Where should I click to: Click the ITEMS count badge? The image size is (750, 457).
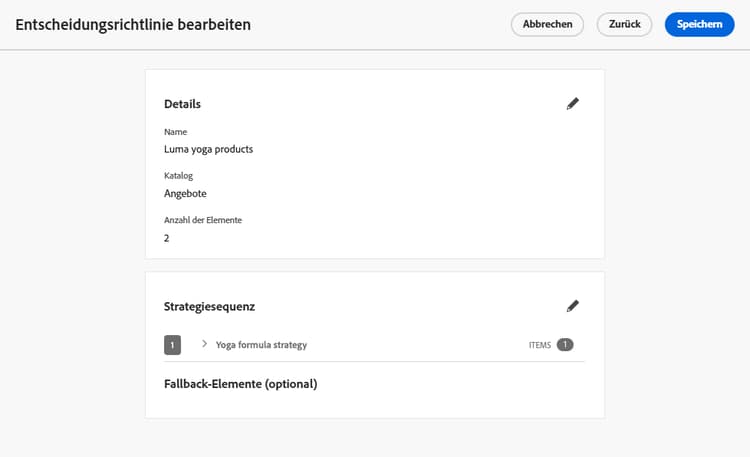tap(565, 345)
